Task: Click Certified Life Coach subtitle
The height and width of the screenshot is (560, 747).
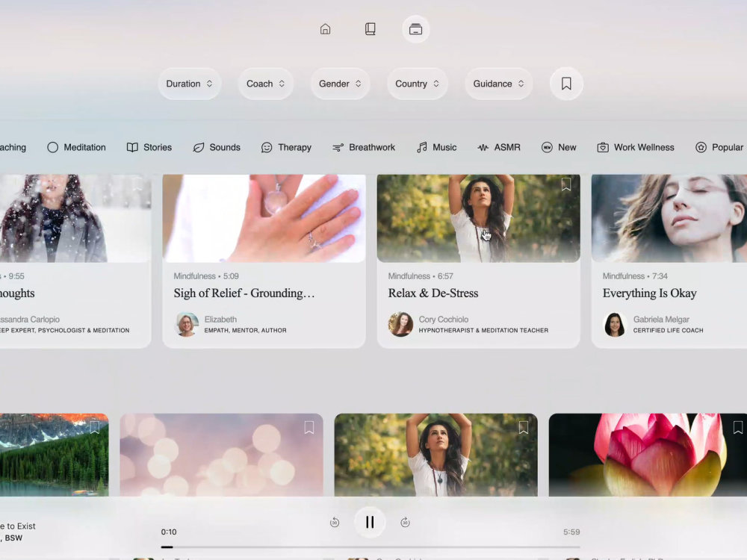Action: tap(668, 331)
